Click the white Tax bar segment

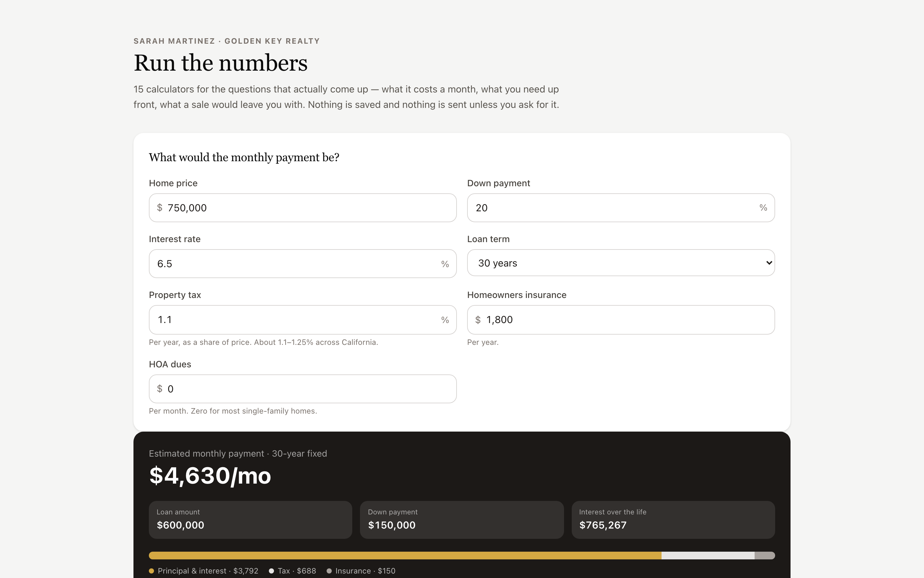click(x=708, y=556)
